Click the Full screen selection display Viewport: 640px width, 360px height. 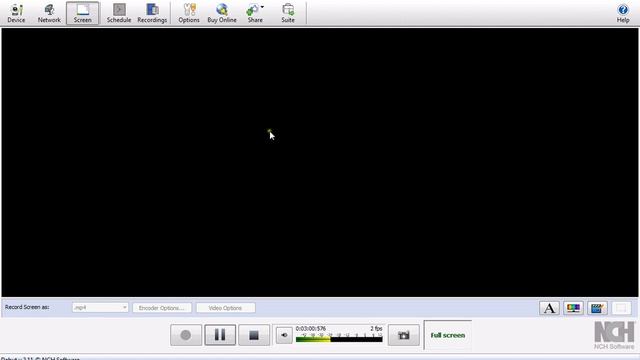pyautogui.click(x=448, y=335)
